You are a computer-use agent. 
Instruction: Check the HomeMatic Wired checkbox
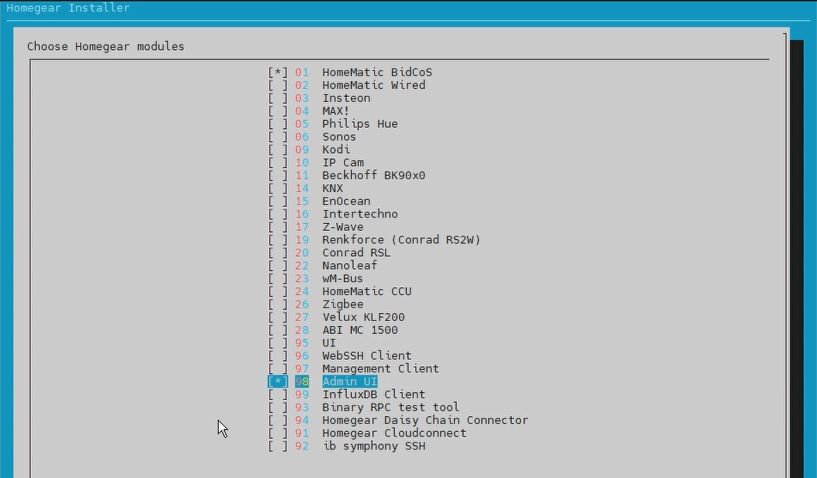[278, 85]
